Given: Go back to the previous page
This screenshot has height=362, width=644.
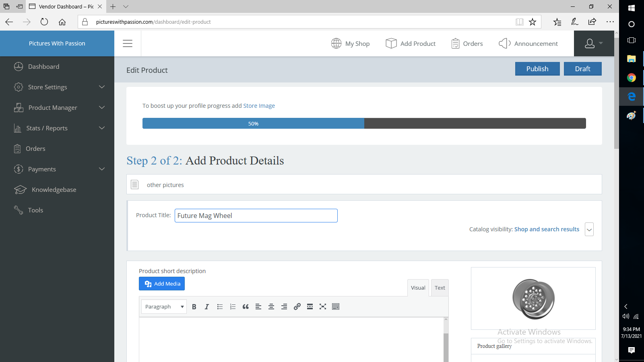Looking at the screenshot, I should coord(9,22).
